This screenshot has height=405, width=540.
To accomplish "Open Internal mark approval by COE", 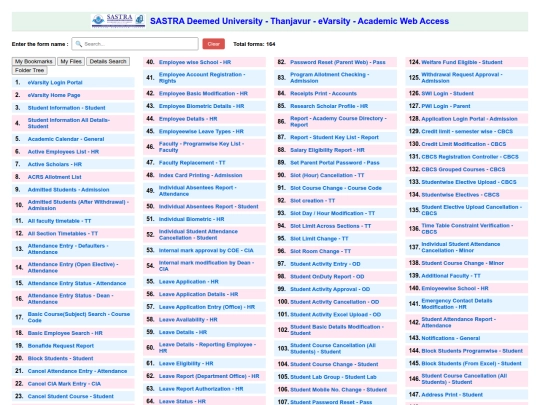I will pos(206,250).
